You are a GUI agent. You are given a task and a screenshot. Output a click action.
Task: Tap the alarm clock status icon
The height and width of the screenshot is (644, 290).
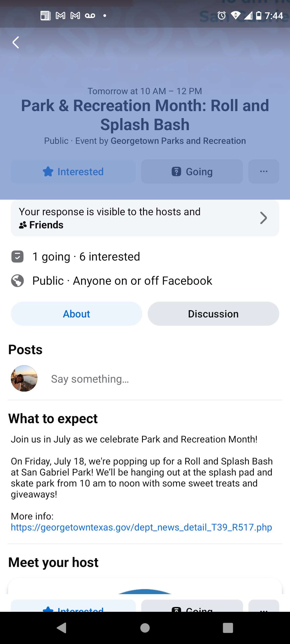click(x=222, y=16)
